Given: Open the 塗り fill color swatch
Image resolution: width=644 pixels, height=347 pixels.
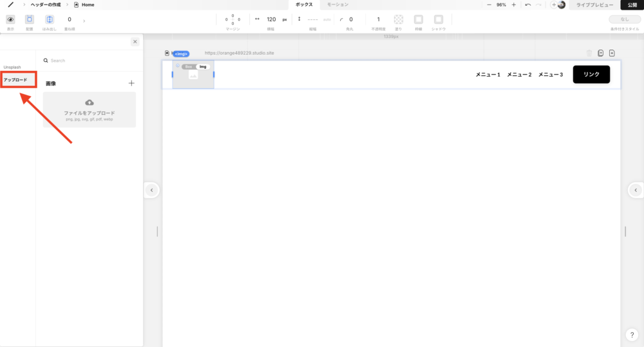Looking at the screenshot, I should [399, 19].
